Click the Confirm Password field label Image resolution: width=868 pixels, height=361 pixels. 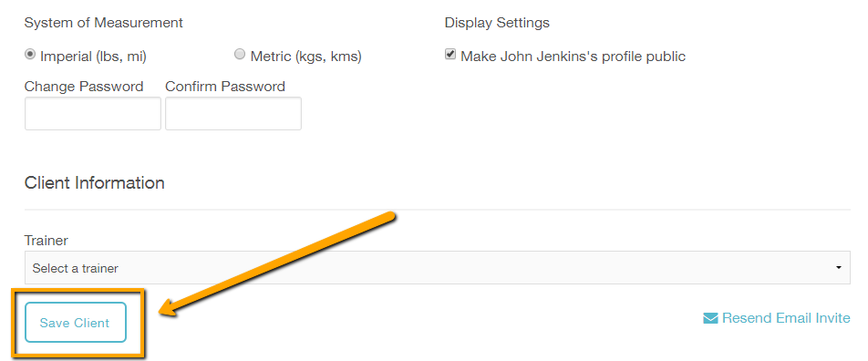coord(225,87)
